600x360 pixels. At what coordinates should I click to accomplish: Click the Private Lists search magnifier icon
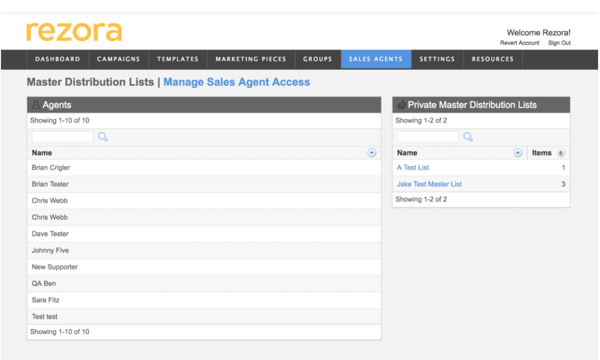point(468,137)
